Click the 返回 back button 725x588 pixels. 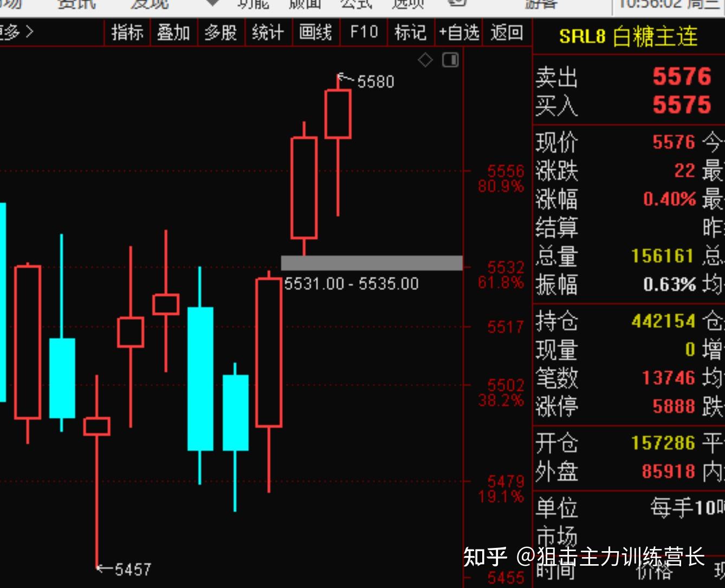tap(507, 33)
